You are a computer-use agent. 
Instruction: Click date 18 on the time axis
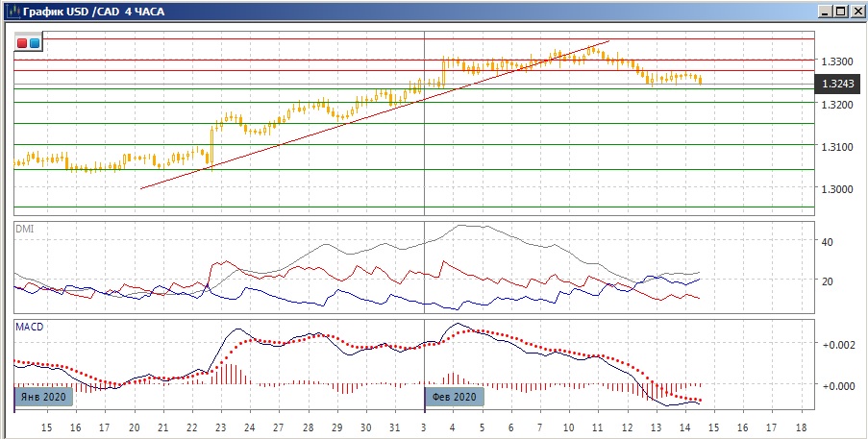[800, 427]
